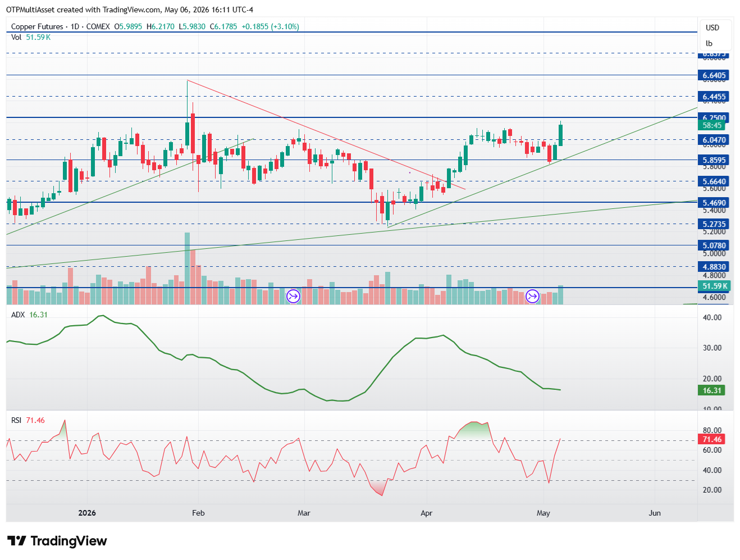Click the rollover arrow icon near March
This screenshot has width=740, height=560.
coord(294,296)
